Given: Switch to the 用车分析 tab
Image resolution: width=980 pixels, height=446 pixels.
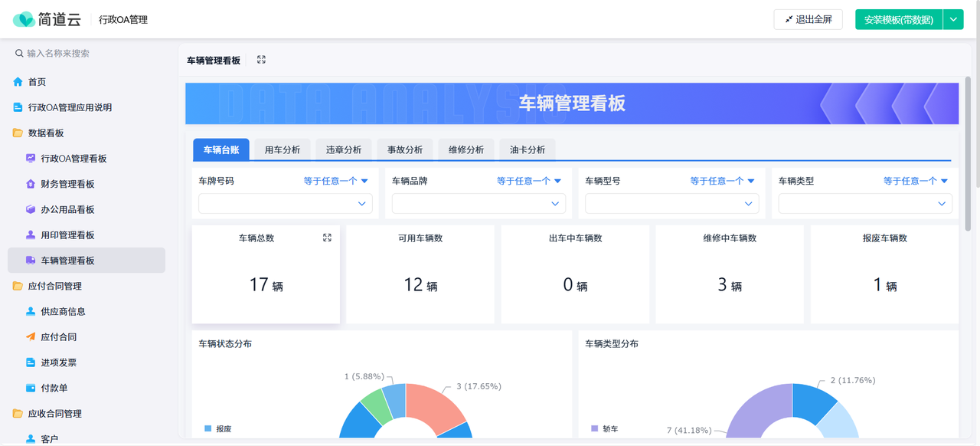Looking at the screenshot, I should (x=283, y=149).
